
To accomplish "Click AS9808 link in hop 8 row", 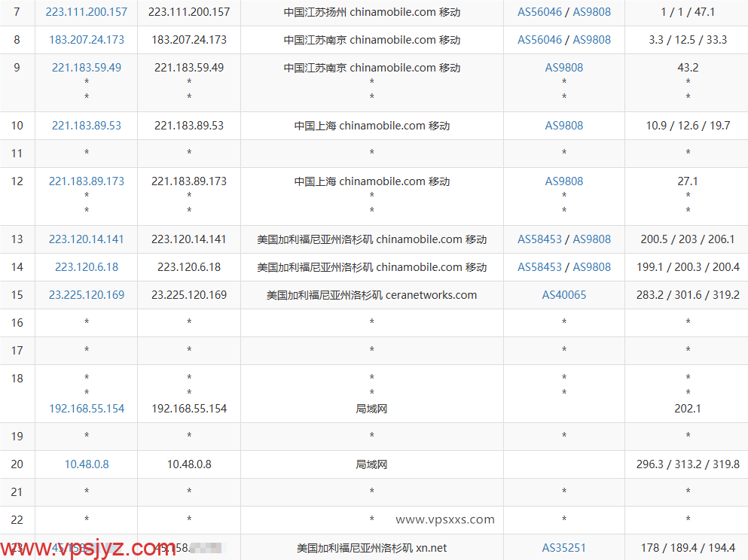I will (x=591, y=40).
